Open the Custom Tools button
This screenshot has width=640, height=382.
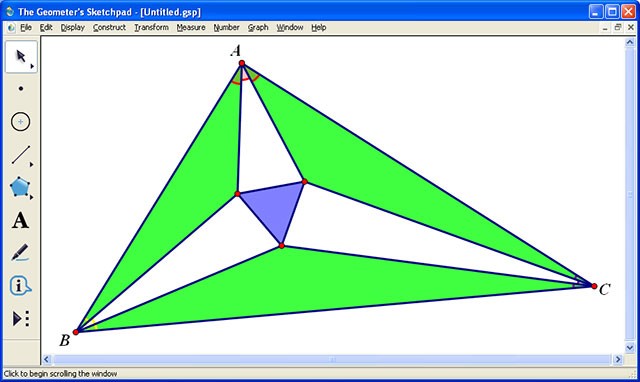pos(20,318)
